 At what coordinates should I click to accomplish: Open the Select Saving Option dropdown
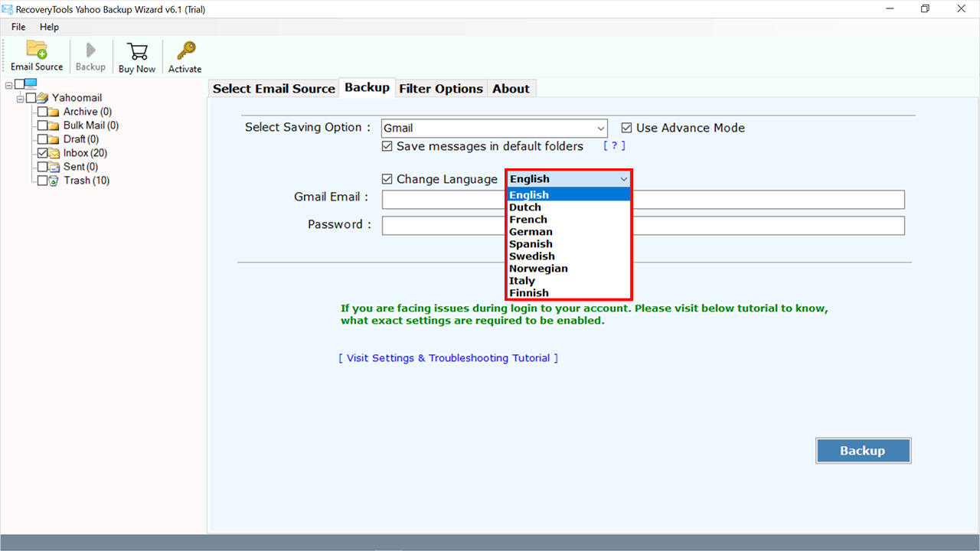(495, 129)
